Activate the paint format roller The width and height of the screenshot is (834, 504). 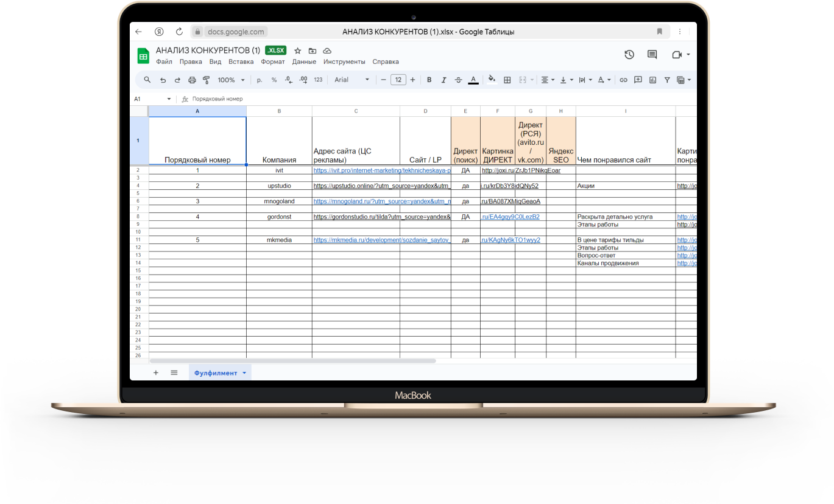[206, 80]
